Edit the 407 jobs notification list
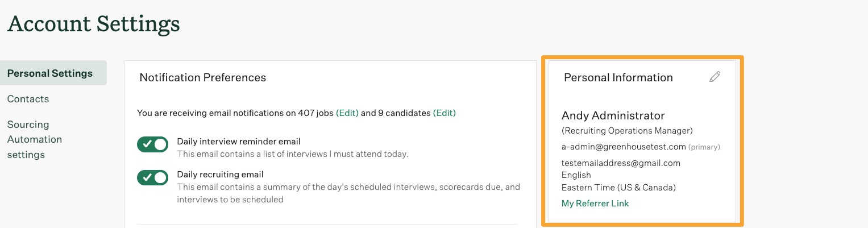The height and width of the screenshot is (228, 868). coord(347,113)
